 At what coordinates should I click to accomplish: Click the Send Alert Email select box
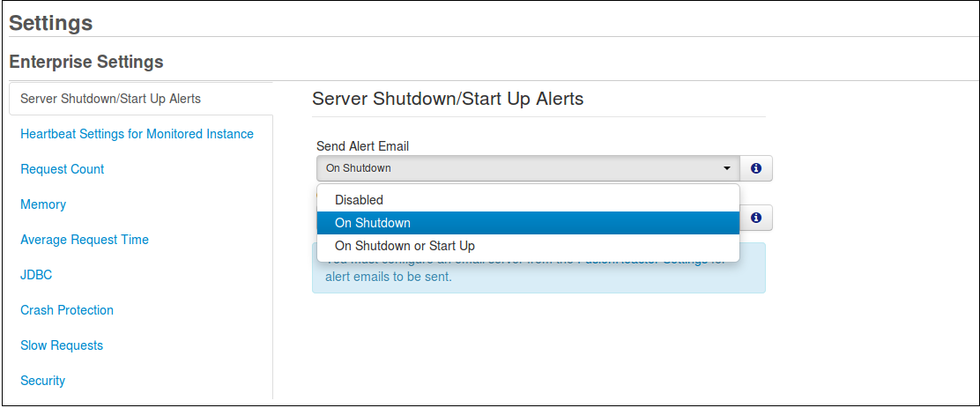528,168
